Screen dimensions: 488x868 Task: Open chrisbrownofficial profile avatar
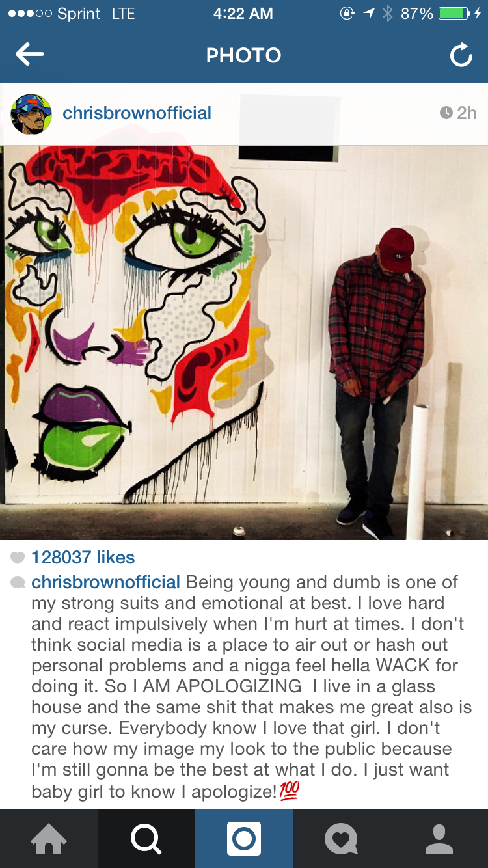pos(31,114)
